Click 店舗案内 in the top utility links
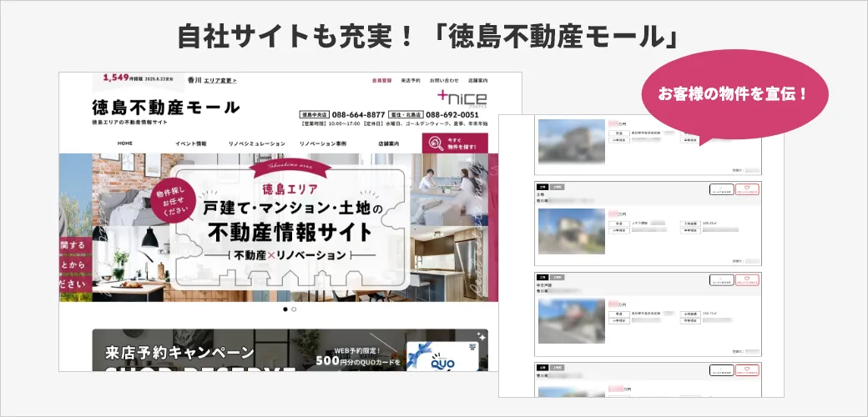The image size is (868, 417). tap(477, 80)
